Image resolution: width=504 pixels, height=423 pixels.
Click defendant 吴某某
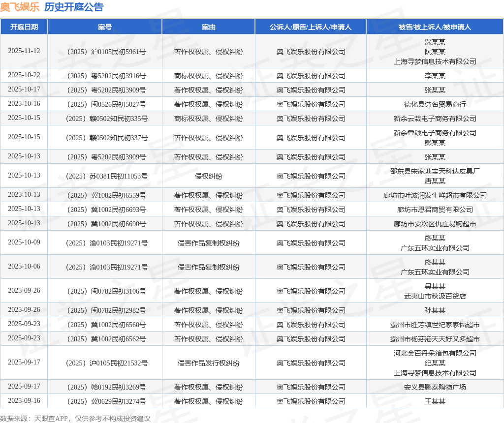tap(435, 286)
